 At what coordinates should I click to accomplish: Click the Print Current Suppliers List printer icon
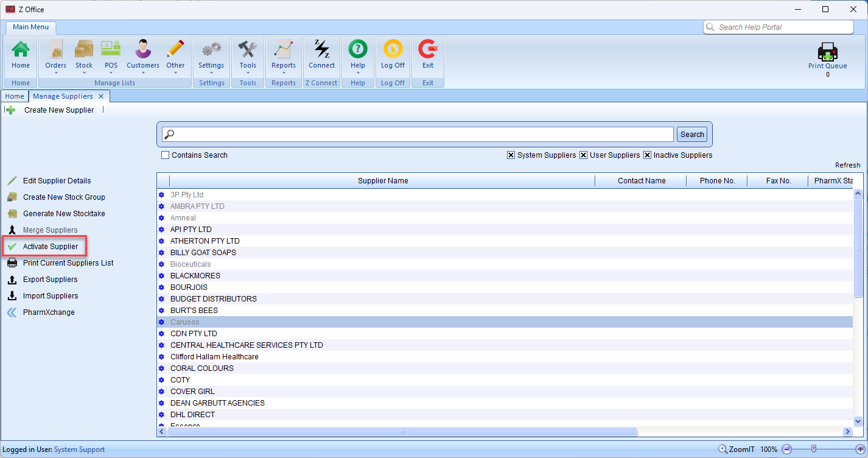pyautogui.click(x=12, y=263)
